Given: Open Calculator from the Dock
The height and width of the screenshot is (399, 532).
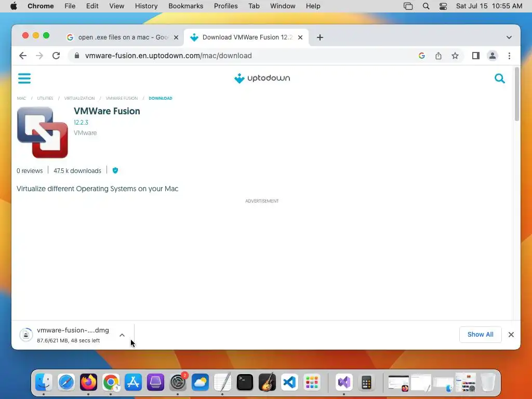Looking at the screenshot, I should [366, 382].
